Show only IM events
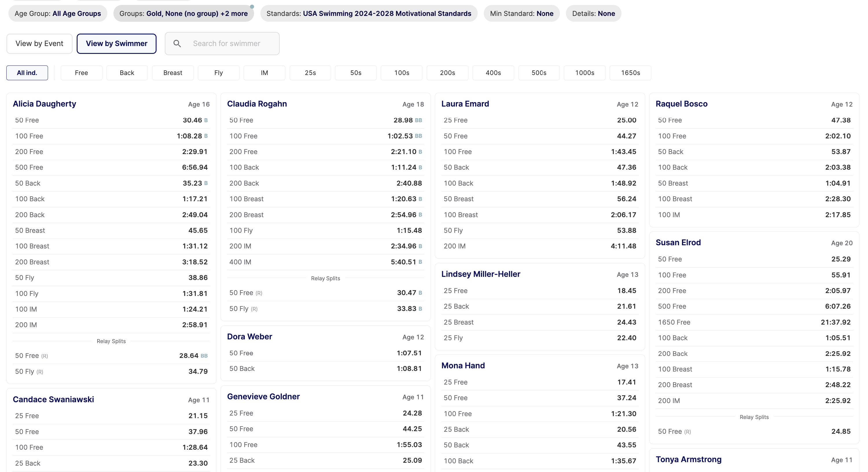The width and height of the screenshot is (868, 472). [x=264, y=73]
